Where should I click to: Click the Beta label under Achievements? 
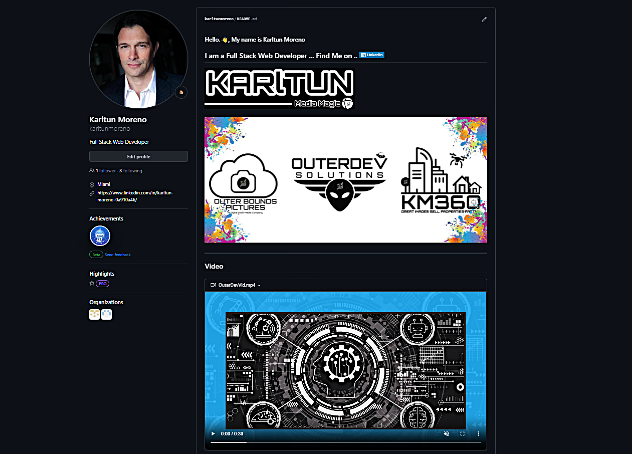pyautogui.click(x=96, y=254)
